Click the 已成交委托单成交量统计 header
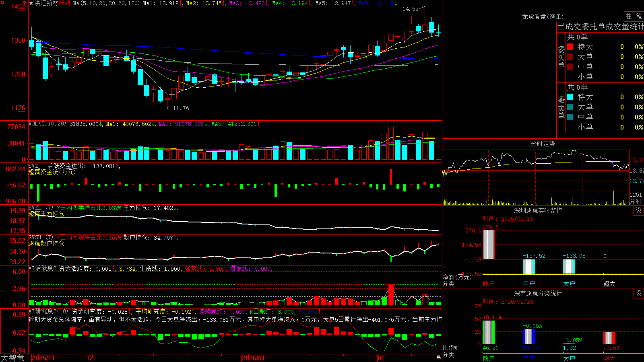 [601, 27]
